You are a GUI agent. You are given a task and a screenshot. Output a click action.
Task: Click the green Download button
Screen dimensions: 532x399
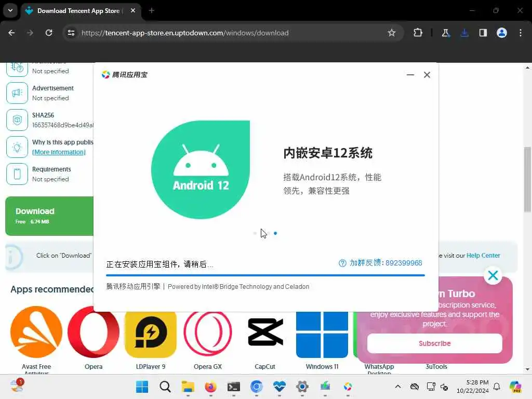click(49, 216)
